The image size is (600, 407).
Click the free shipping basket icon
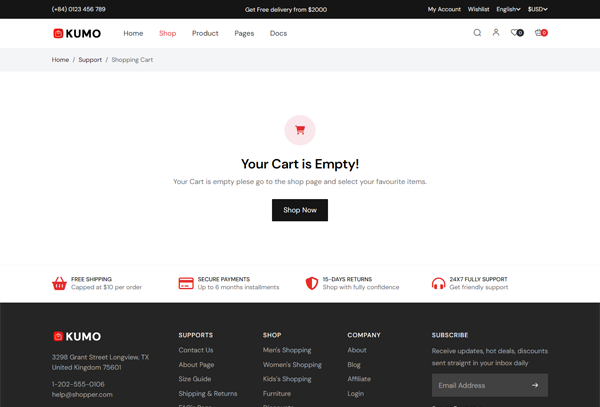[59, 283]
